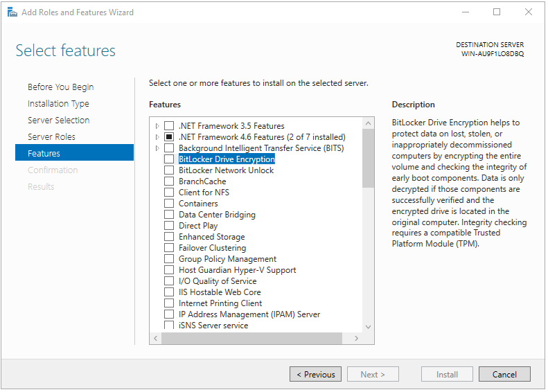
Task: Check Failover Clustering box
Action: pyautogui.click(x=169, y=248)
